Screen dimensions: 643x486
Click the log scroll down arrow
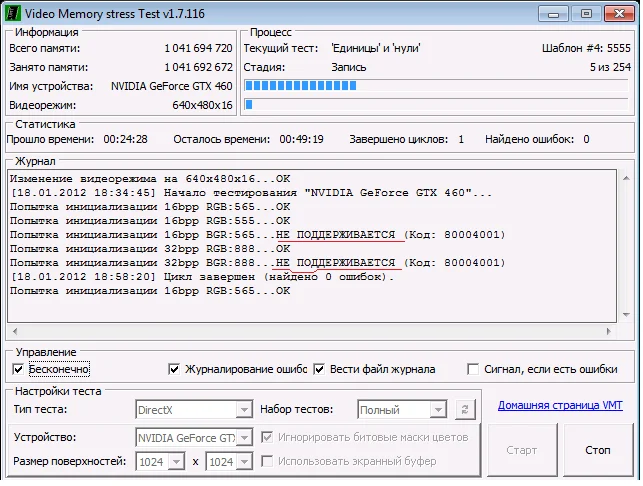(626, 315)
